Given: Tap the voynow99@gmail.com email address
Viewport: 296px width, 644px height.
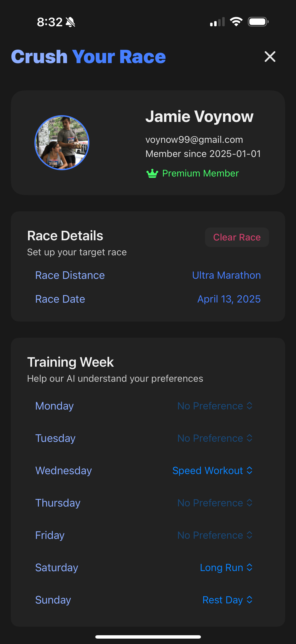Looking at the screenshot, I should point(194,139).
